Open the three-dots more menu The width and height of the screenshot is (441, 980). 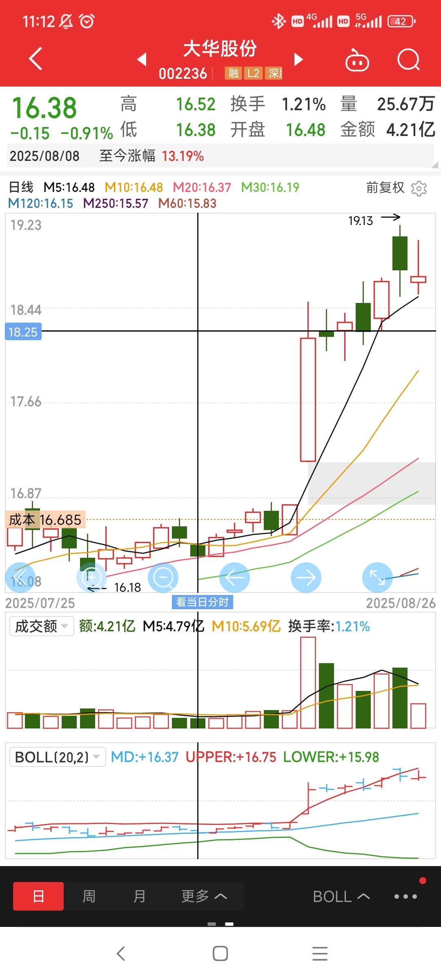pos(405,897)
